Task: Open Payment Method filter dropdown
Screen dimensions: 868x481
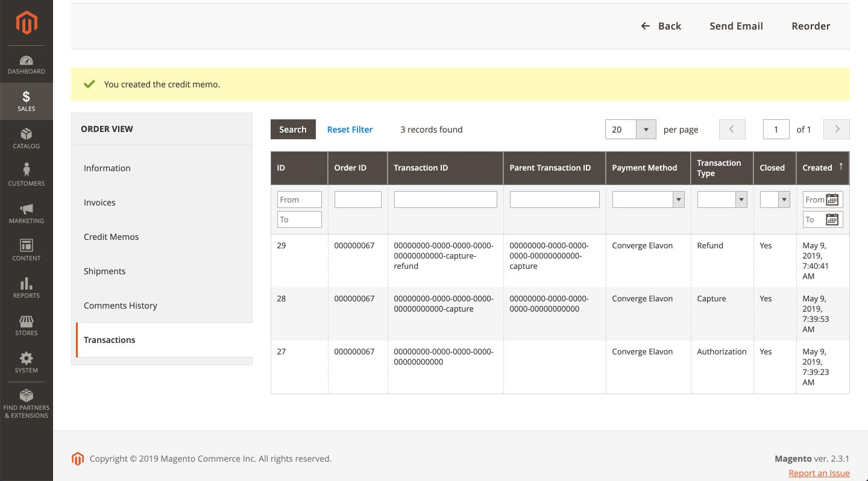Action: click(x=649, y=200)
